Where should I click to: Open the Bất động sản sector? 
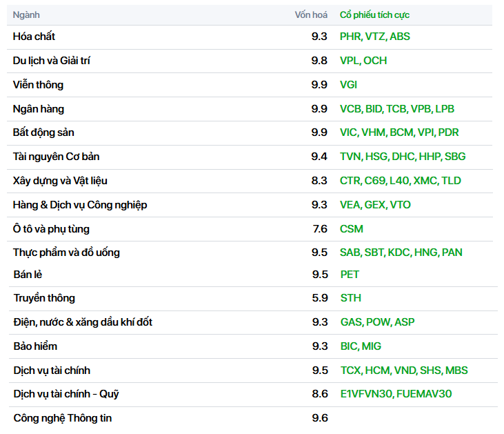coord(43,132)
